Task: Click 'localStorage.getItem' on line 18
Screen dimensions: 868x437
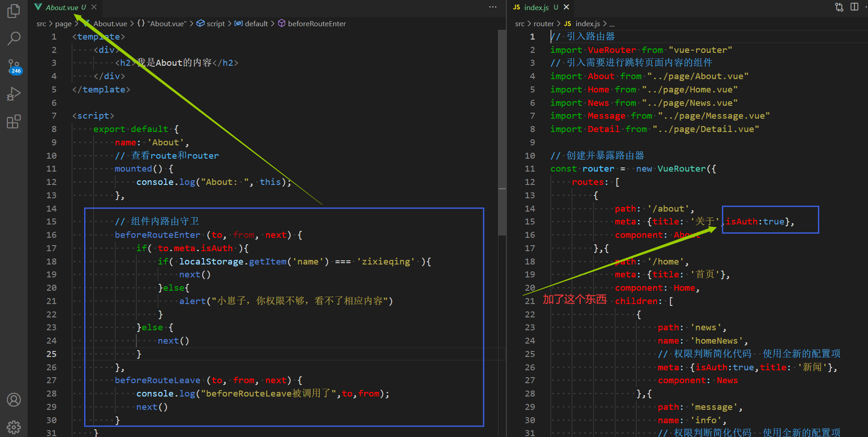Action: (x=232, y=262)
